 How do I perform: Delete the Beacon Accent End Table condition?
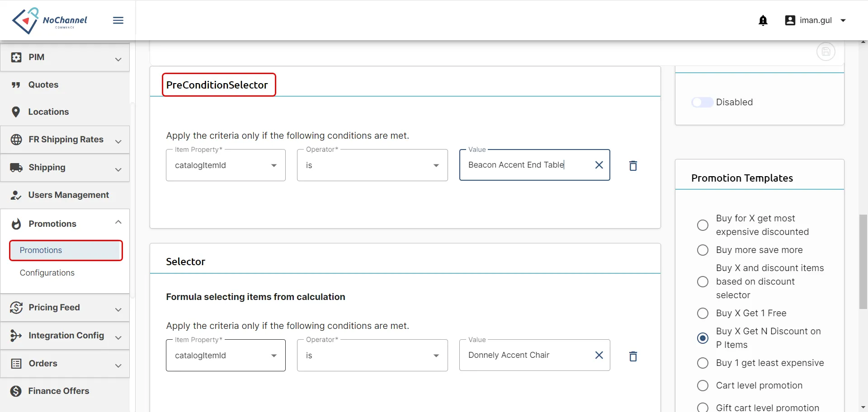click(x=633, y=166)
